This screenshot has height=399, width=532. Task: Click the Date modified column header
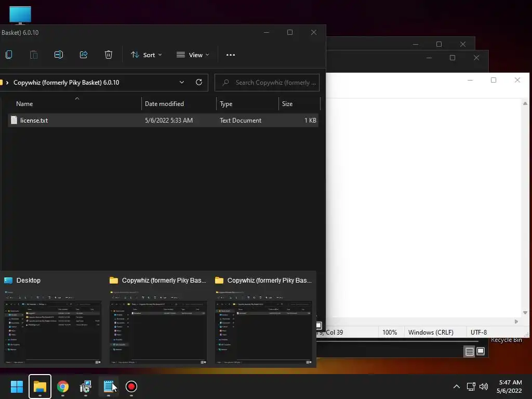coord(164,104)
